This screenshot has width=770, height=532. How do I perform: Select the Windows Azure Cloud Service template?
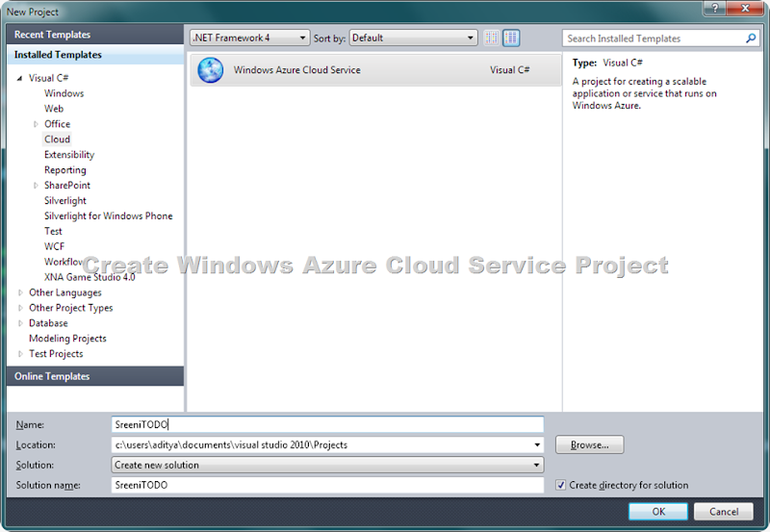(375, 70)
